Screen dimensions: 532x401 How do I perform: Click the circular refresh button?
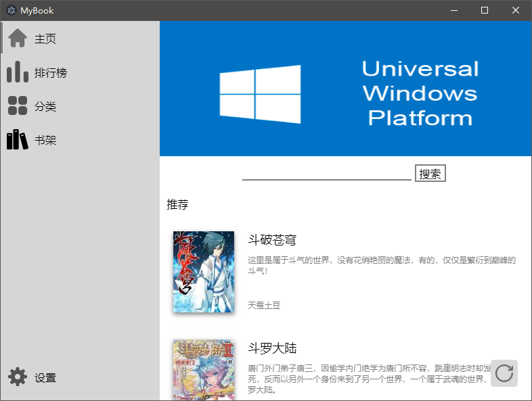504,373
